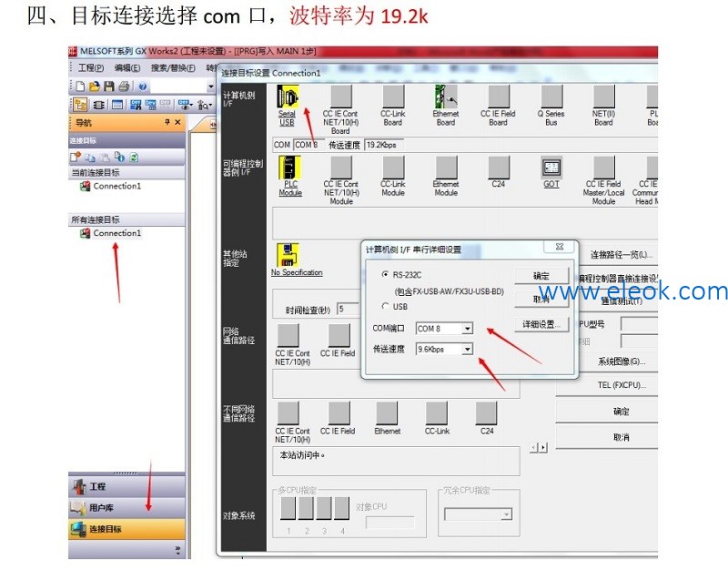Click the green refresh connection icon
The height and width of the screenshot is (580, 728).
134,158
